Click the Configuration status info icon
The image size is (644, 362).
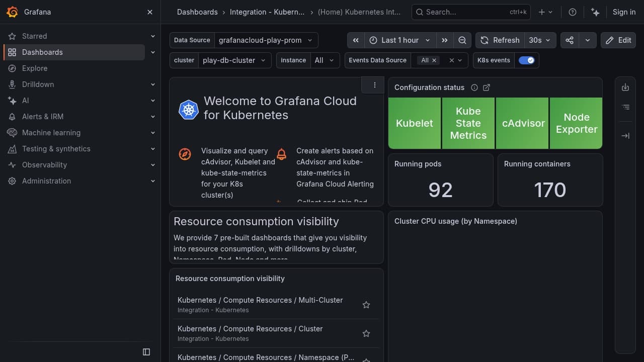[x=474, y=87]
